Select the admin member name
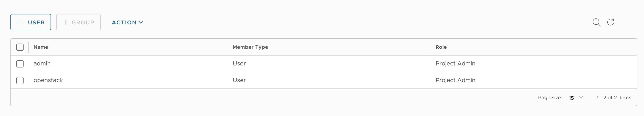This screenshot has width=644, height=116. pos(42,63)
